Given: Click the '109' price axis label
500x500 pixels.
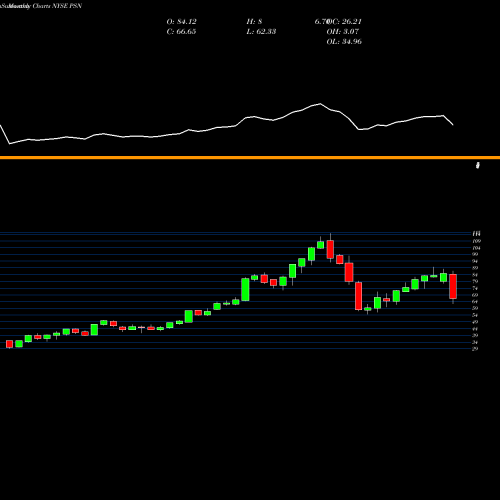Looking at the screenshot, I should click(x=476, y=241).
